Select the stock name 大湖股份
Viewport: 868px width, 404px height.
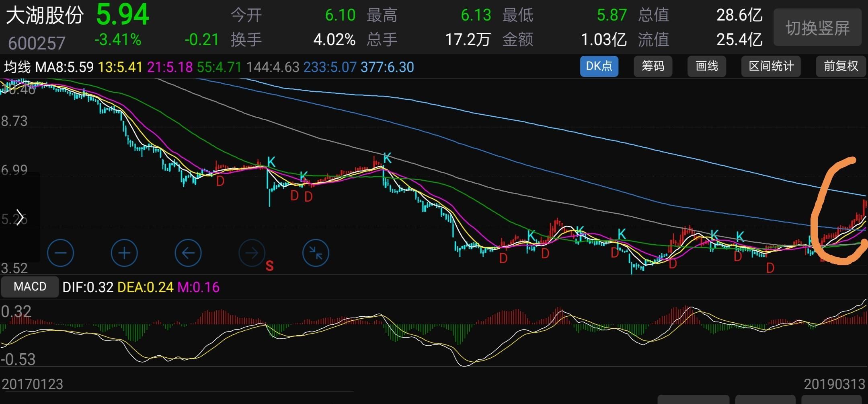point(45,15)
